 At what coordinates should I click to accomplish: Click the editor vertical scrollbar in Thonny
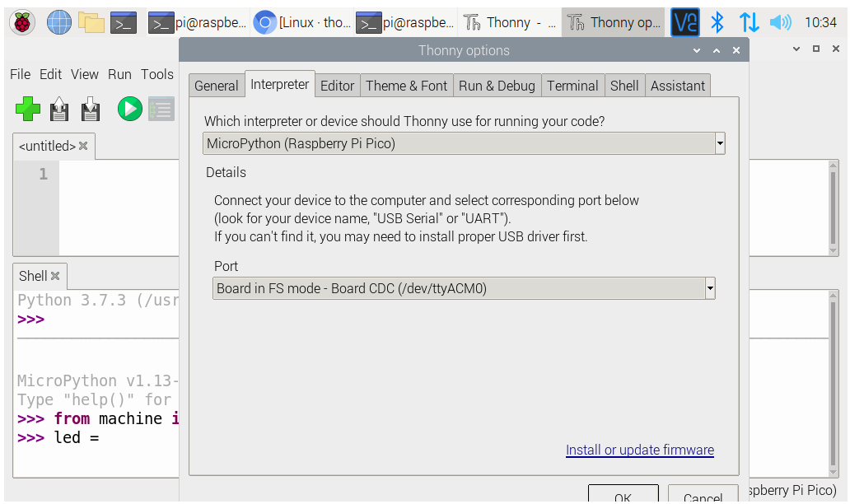(834, 208)
